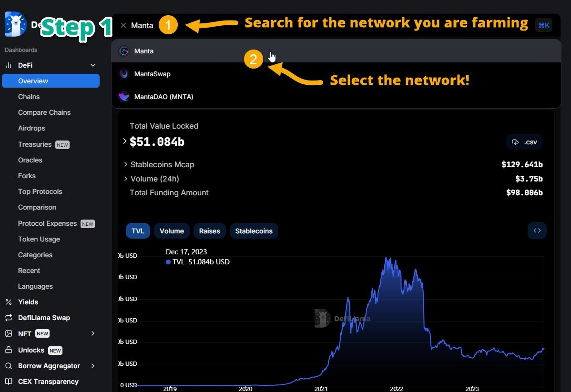The width and height of the screenshot is (571, 392).
Task: Open the Overview dashboard
Action: pos(51,81)
